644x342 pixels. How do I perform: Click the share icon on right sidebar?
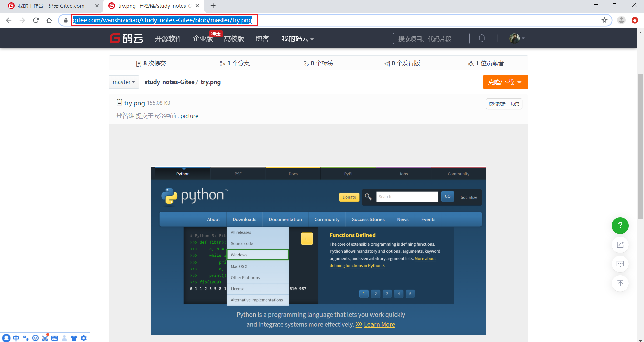(620, 245)
